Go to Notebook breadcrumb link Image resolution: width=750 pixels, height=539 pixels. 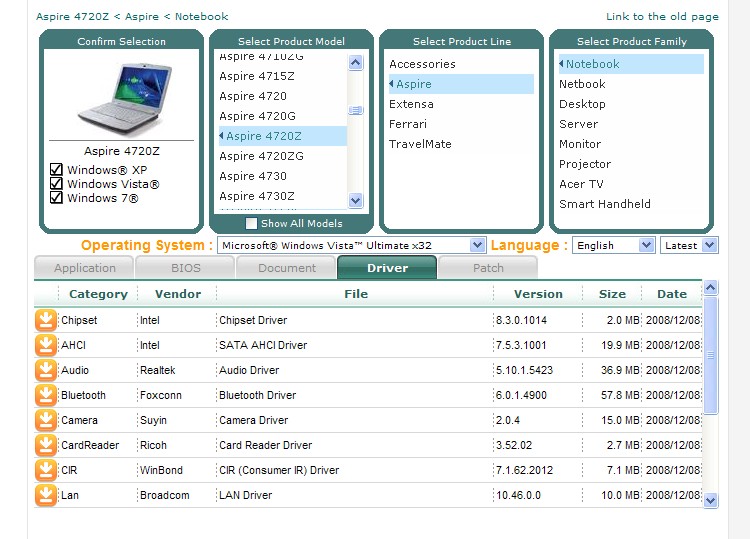click(201, 17)
